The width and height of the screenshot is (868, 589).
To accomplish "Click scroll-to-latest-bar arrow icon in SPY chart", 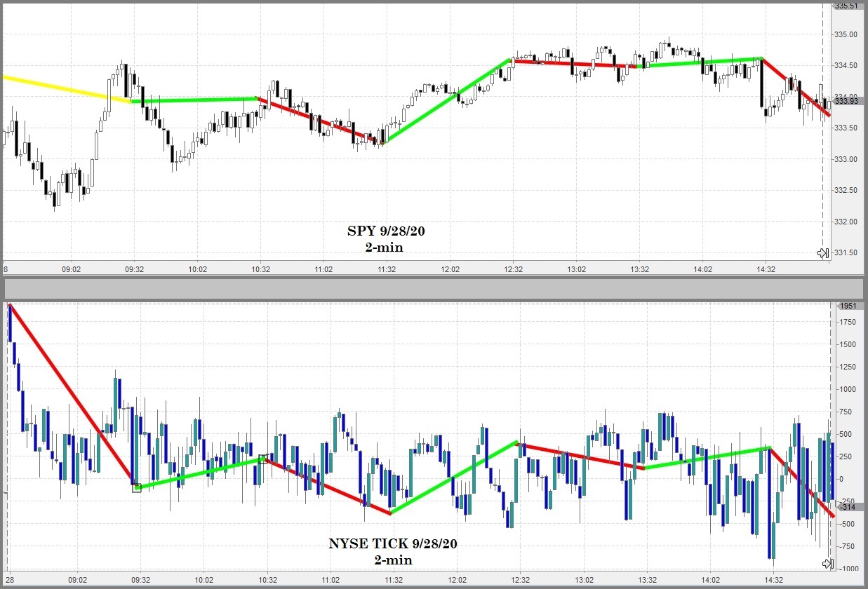I will tap(824, 253).
